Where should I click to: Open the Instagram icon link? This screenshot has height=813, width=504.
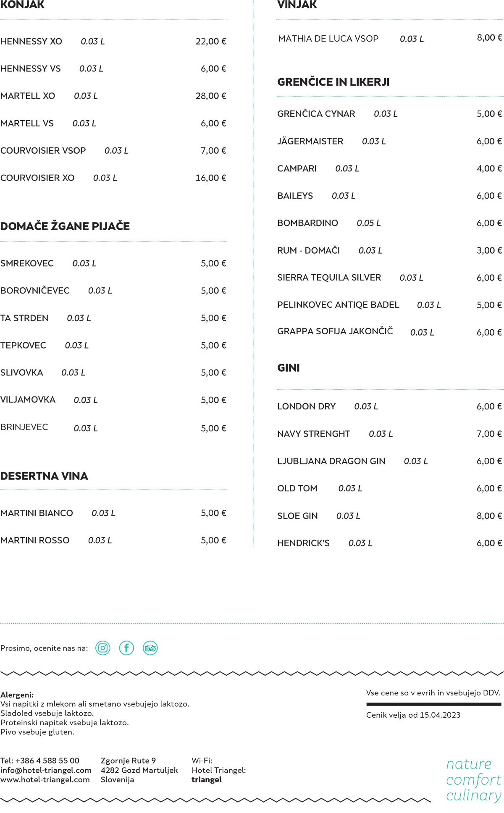click(103, 648)
